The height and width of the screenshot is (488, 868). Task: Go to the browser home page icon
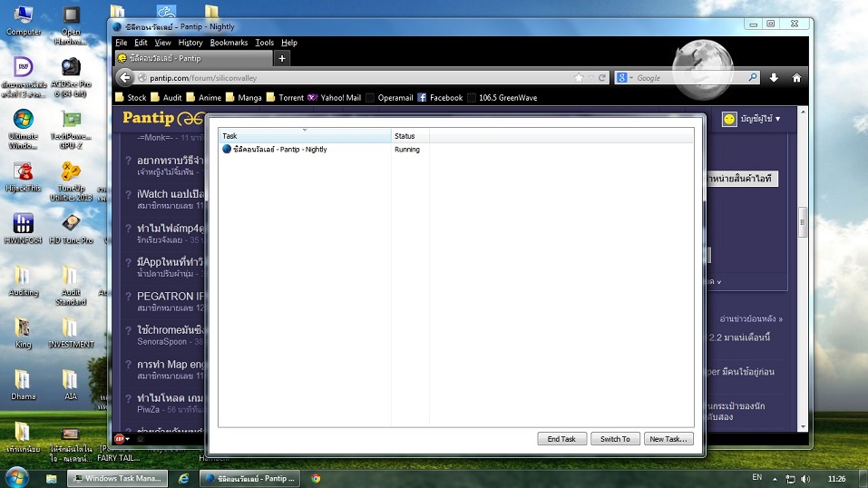click(x=796, y=78)
